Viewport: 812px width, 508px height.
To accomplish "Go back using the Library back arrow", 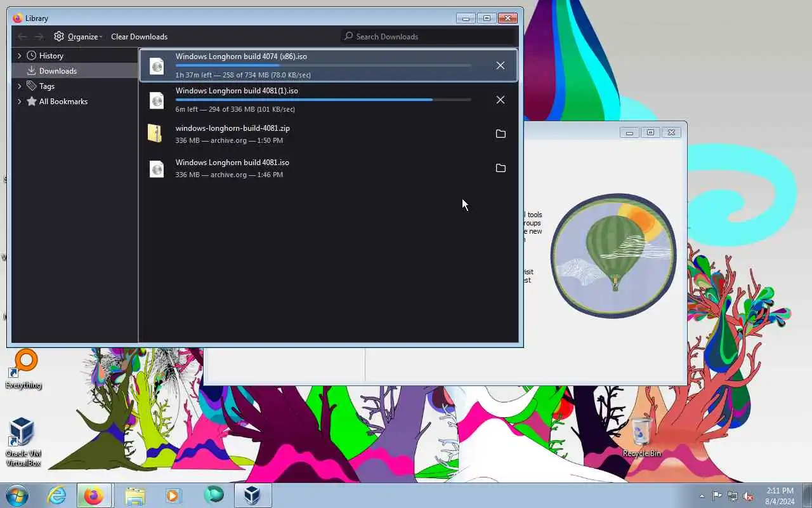I will tap(22, 36).
